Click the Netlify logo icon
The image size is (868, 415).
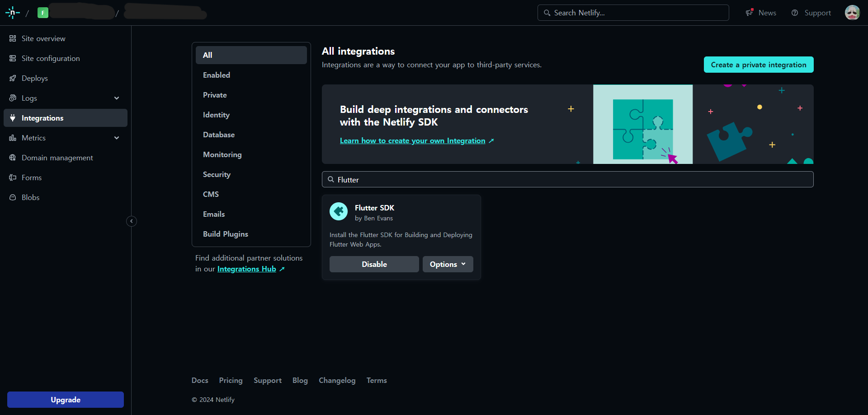tap(13, 13)
